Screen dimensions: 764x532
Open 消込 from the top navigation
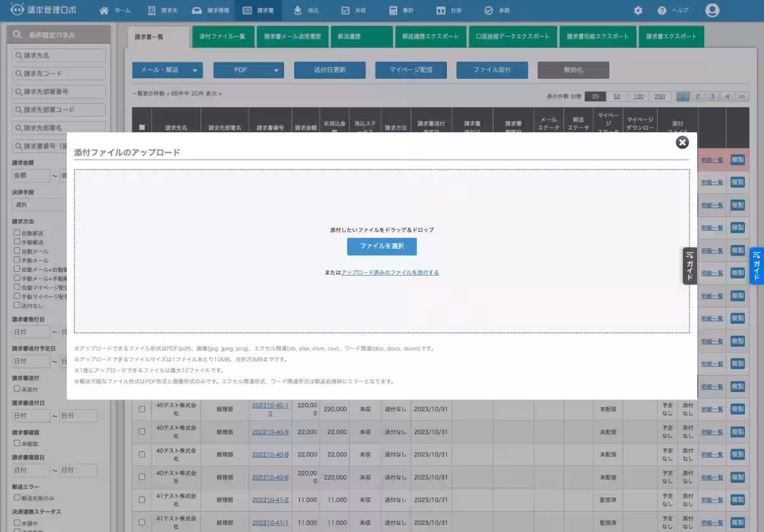(306, 11)
